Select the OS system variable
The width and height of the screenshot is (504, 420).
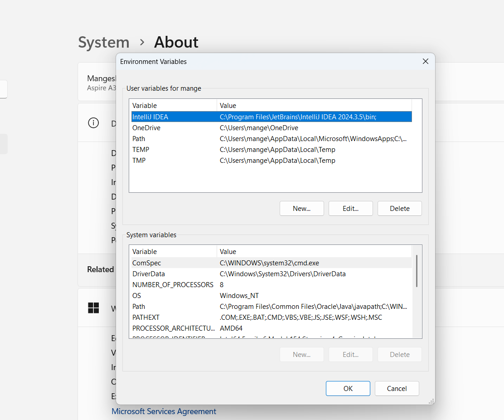tap(136, 296)
